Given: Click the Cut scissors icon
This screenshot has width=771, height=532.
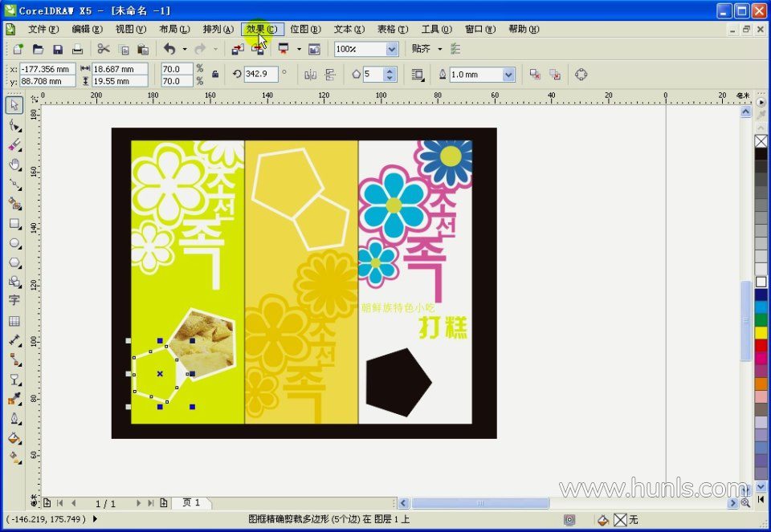Looking at the screenshot, I should point(104,50).
